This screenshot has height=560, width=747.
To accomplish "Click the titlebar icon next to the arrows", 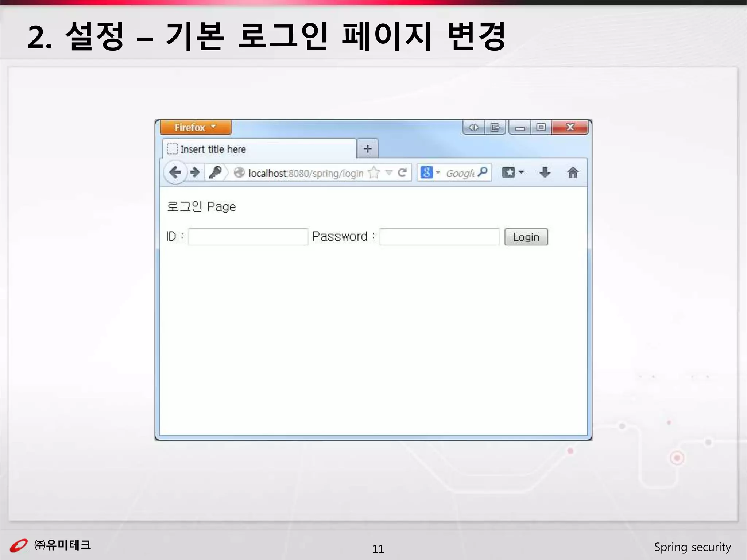I will [495, 127].
